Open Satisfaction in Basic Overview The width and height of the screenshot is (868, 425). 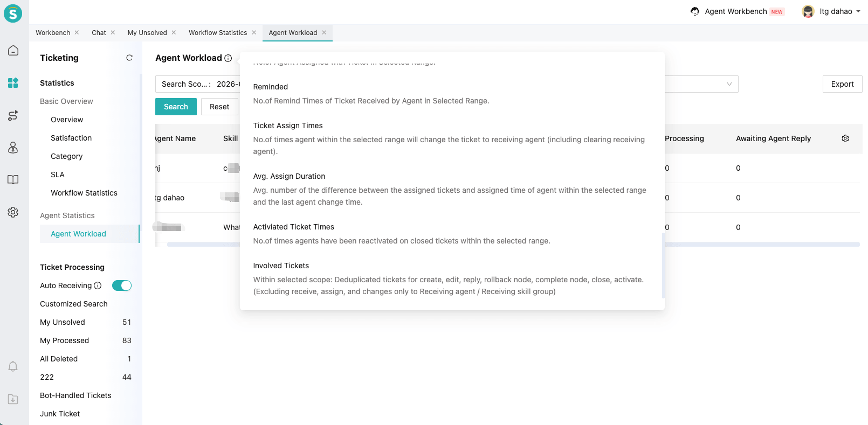71,138
